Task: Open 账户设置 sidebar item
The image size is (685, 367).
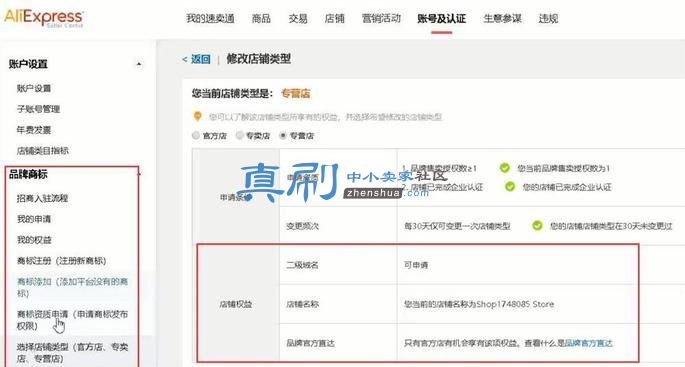Action: [x=34, y=88]
